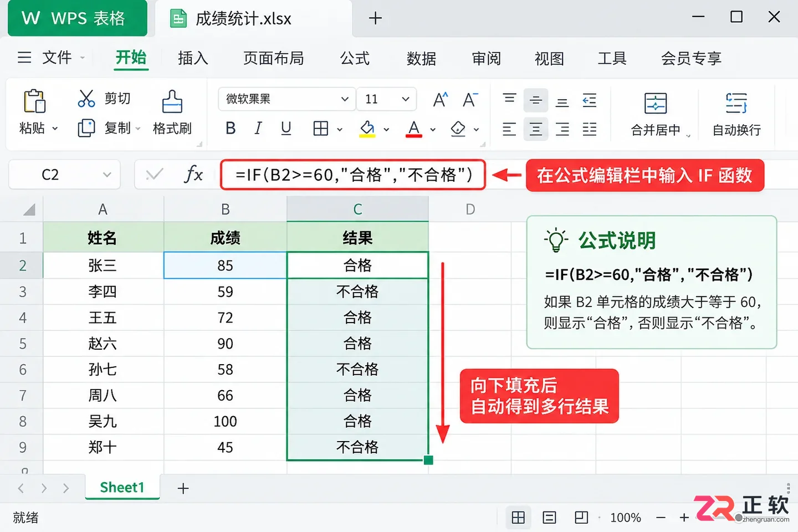
Task: Switch to the 插入 tab
Action: coord(193,58)
